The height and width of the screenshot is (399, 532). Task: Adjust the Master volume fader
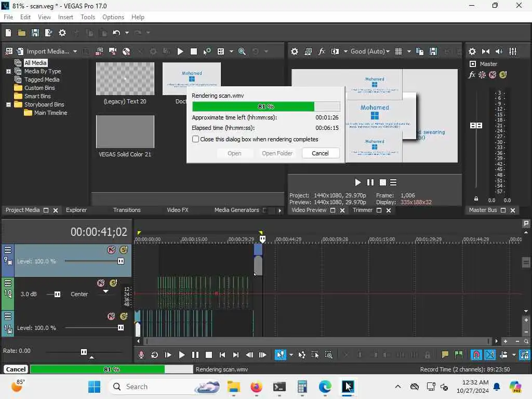click(476, 126)
